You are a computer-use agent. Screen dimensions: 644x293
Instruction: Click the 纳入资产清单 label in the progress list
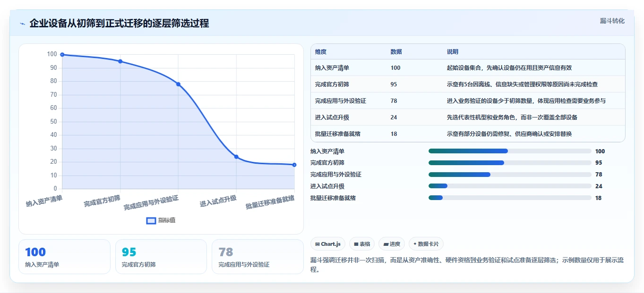tap(327, 151)
